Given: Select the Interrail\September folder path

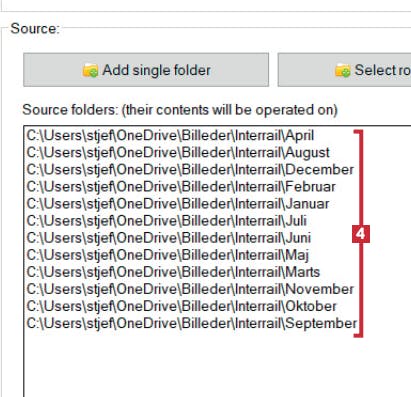Looking at the screenshot, I should (192, 323).
